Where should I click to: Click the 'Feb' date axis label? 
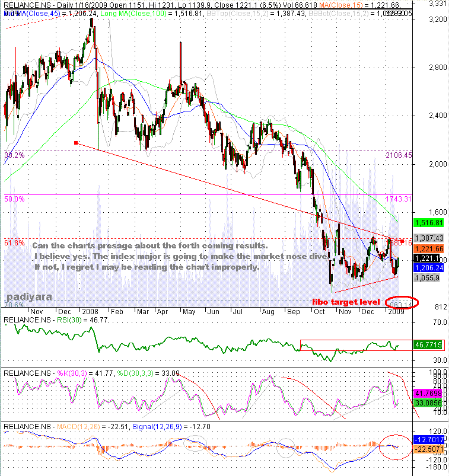117,312
